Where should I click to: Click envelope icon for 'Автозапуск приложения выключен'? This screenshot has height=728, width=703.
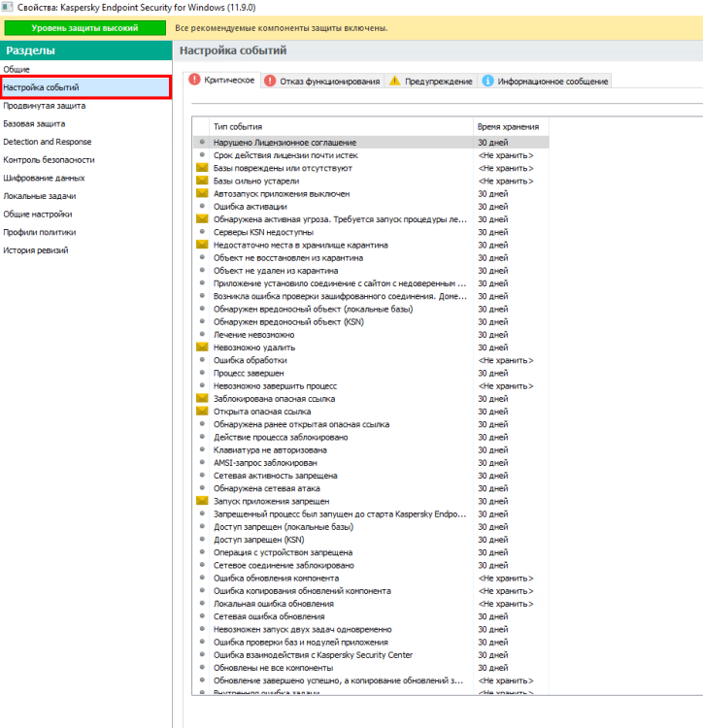(202, 193)
